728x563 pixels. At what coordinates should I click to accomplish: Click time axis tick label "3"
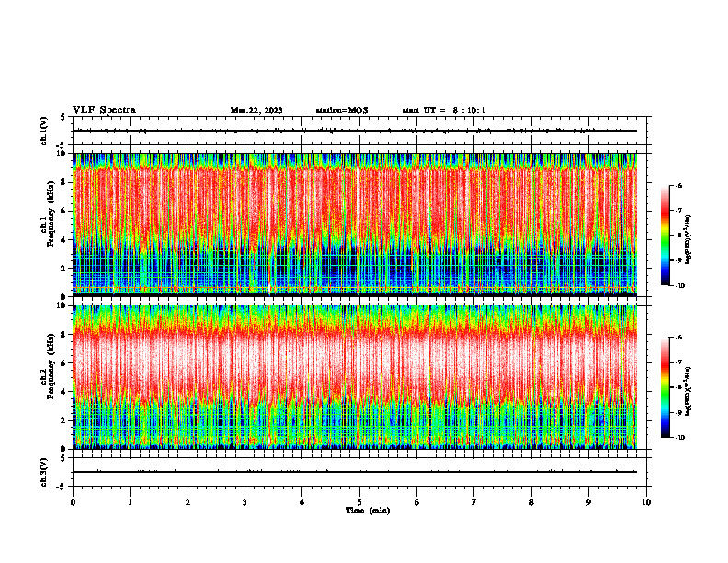click(x=245, y=502)
